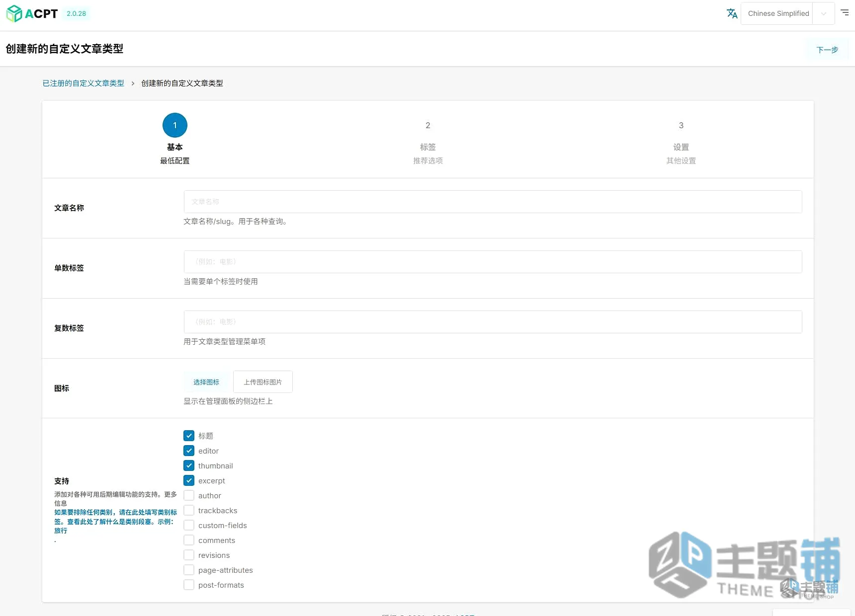Enable the author support checkbox
The image size is (855, 616).
click(x=189, y=495)
